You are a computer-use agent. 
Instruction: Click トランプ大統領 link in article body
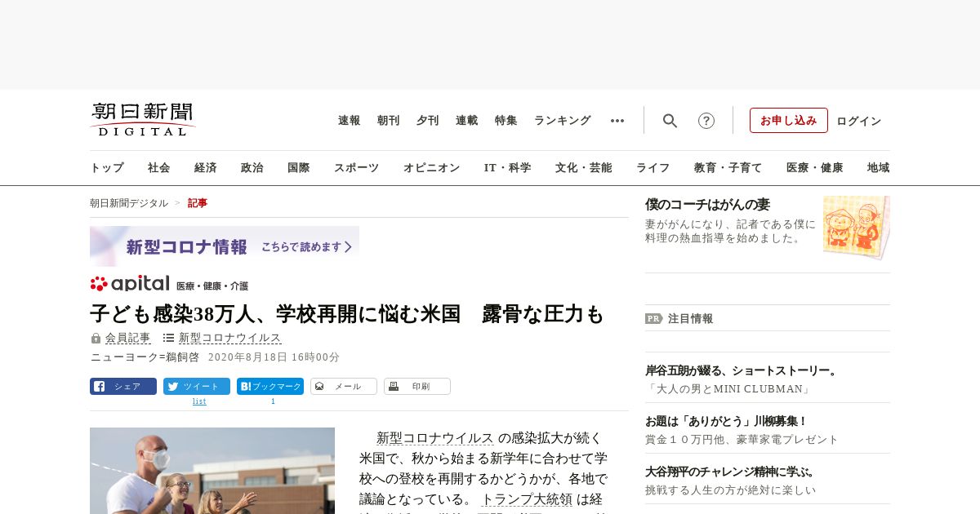point(528,499)
